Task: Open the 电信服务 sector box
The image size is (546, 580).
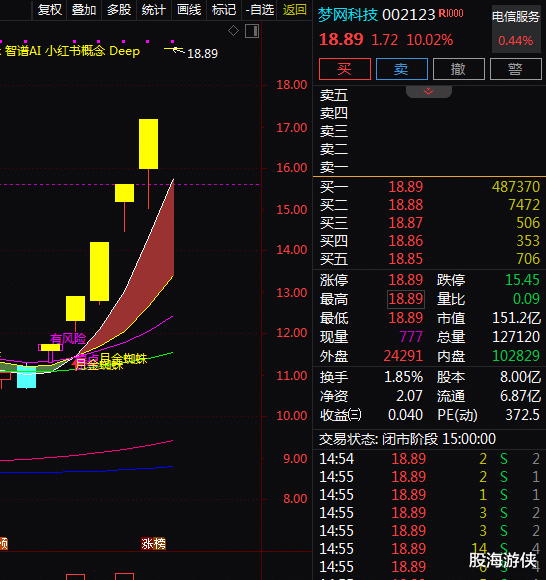Action: [x=516, y=29]
